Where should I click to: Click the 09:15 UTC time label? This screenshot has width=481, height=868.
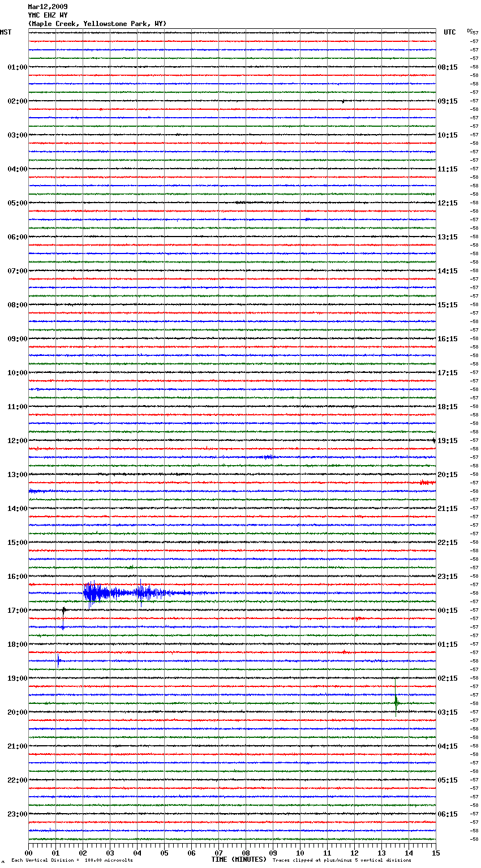coord(448,101)
